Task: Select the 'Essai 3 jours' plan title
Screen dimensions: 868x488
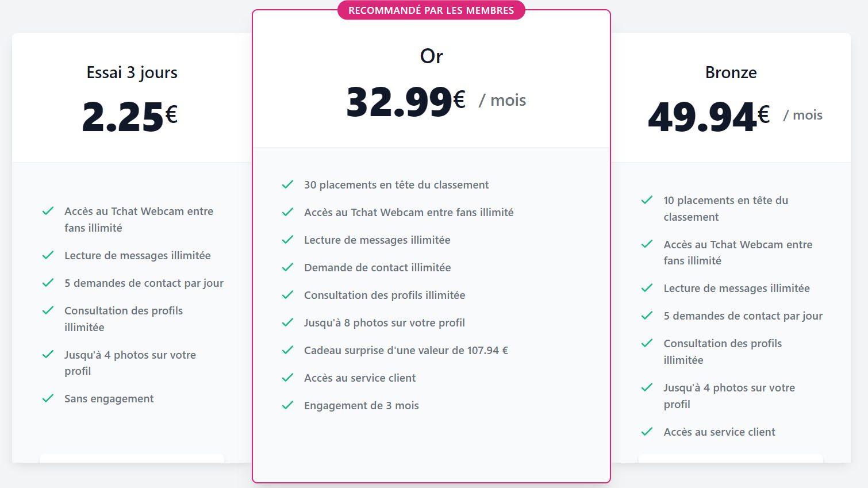Action: coord(132,72)
